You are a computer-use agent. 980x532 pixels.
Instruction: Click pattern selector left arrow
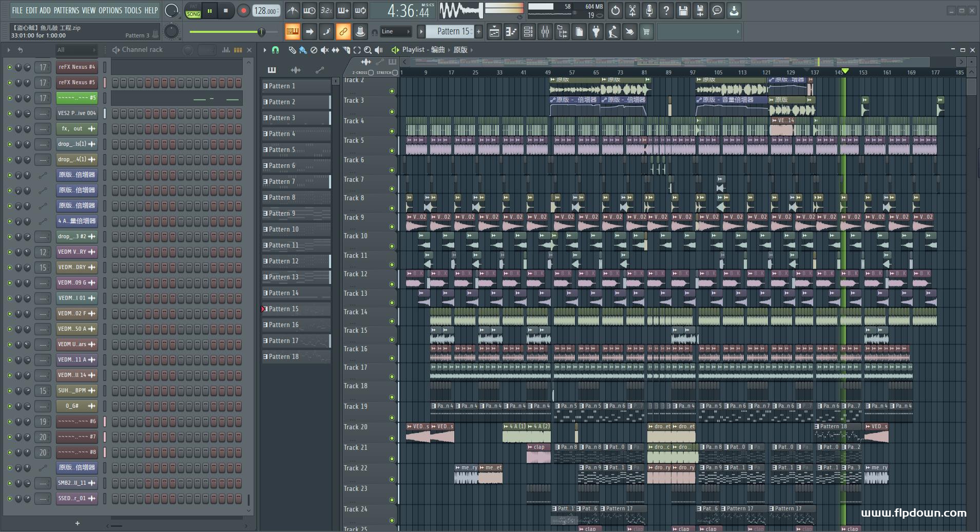[x=421, y=32]
